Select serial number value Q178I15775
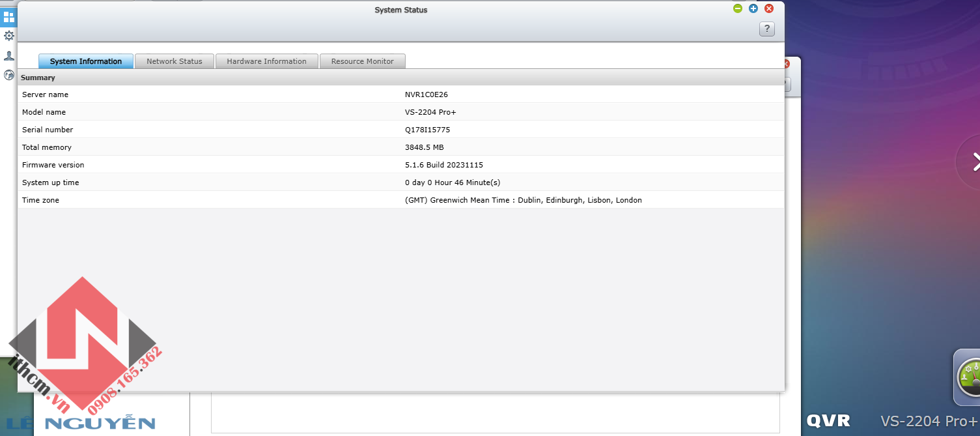 point(428,130)
